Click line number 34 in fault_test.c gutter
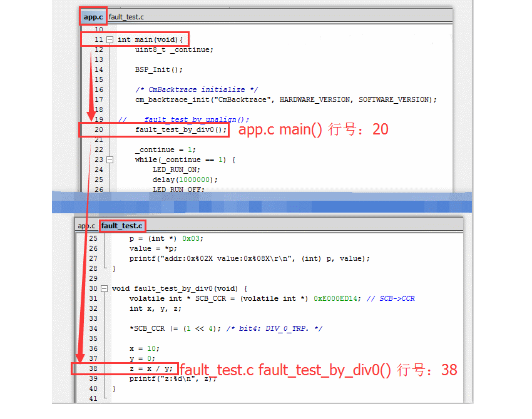 point(93,328)
